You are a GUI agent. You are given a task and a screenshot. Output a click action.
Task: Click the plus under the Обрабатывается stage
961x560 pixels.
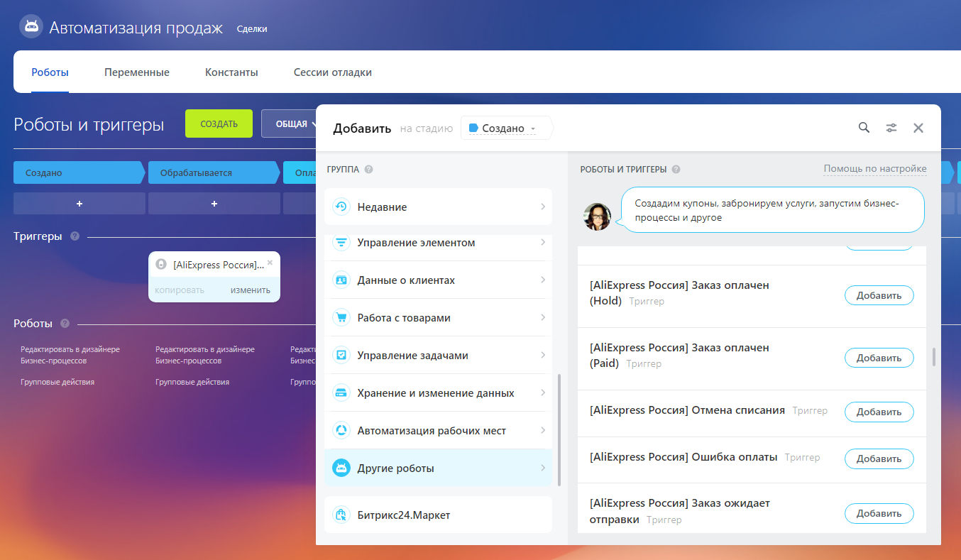214,204
